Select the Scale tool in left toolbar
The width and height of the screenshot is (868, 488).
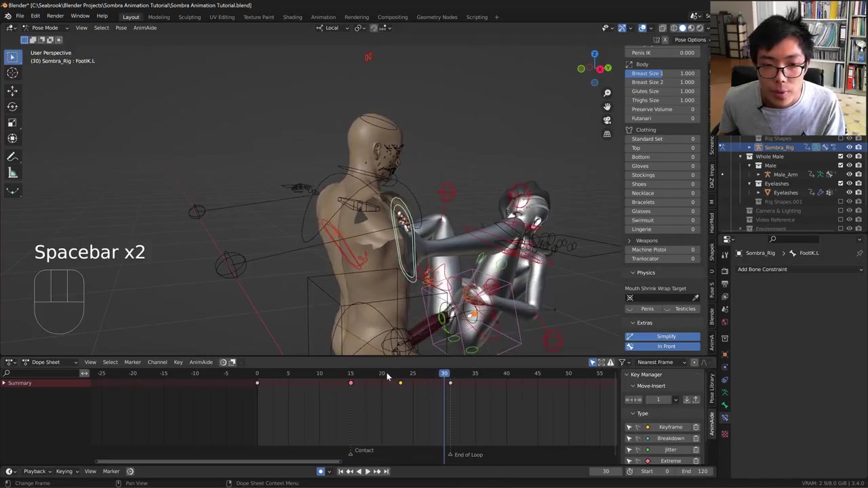click(x=12, y=123)
